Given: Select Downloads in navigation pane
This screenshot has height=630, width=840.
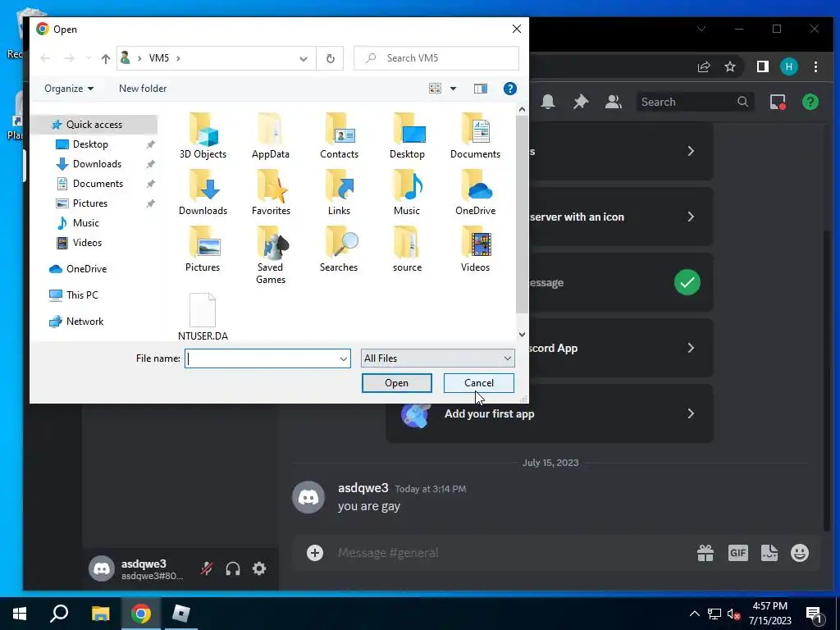Looking at the screenshot, I should [97, 164].
